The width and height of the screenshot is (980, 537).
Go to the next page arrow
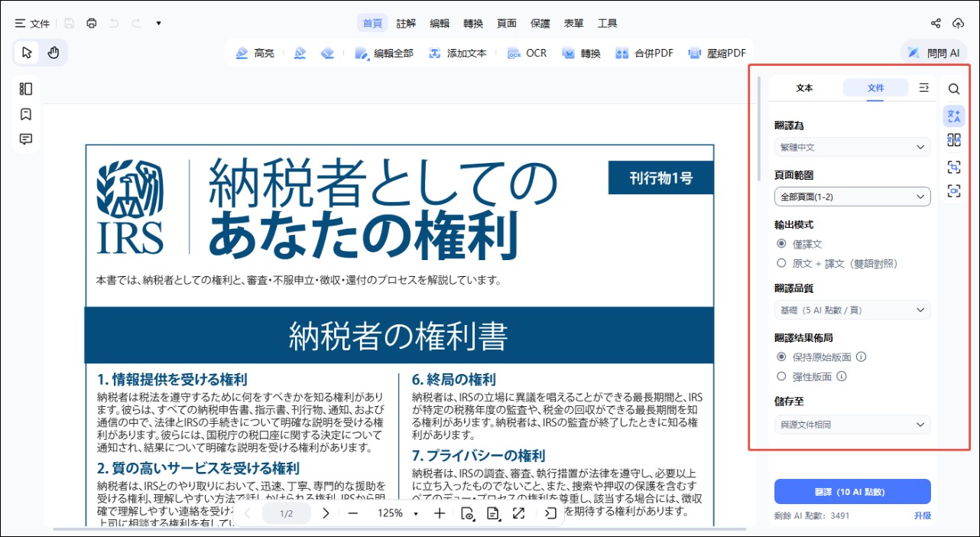326,513
